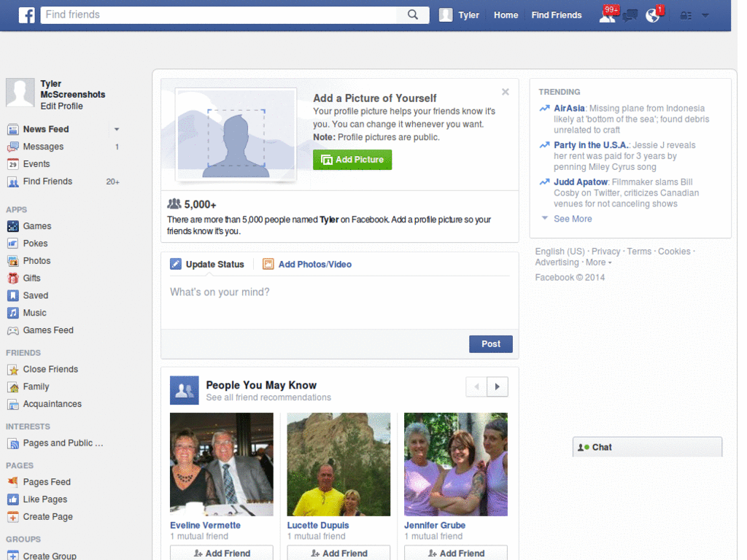Expand News Feed sort options arrow
The image size is (747, 560).
(117, 130)
